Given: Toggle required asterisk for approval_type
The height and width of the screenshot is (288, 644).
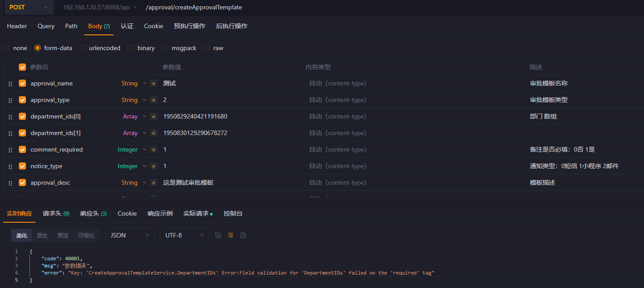Looking at the screenshot, I should [x=154, y=100].
